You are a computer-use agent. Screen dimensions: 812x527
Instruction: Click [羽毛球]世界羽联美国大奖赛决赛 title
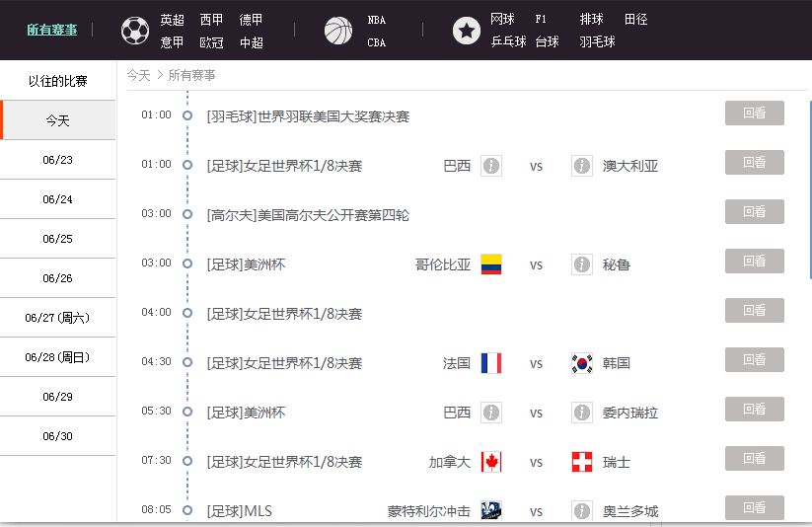(308, 116)
